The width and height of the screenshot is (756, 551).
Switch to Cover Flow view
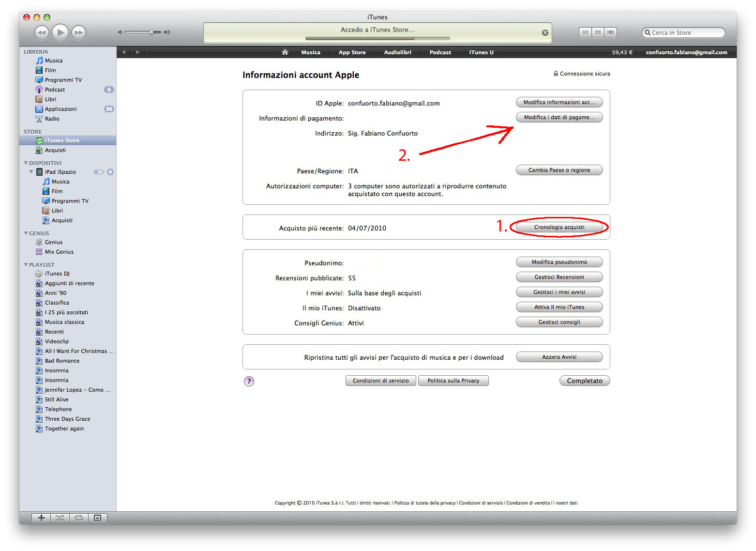click(611, 32)
